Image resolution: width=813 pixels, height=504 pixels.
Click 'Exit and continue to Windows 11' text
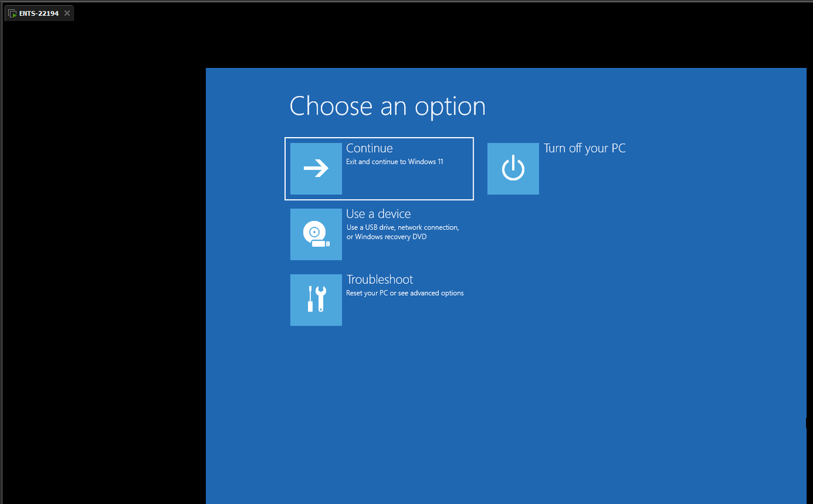click(394, 162)
